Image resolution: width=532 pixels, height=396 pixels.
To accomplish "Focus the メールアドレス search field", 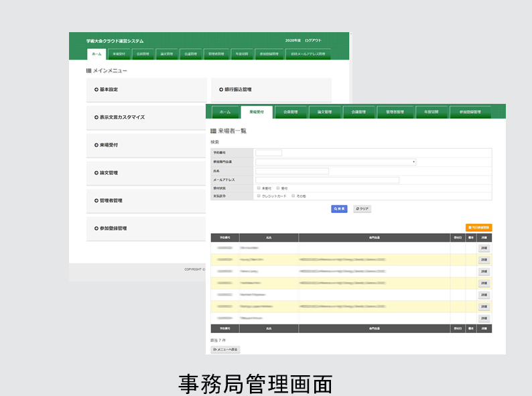I will [x=328, y=180].
